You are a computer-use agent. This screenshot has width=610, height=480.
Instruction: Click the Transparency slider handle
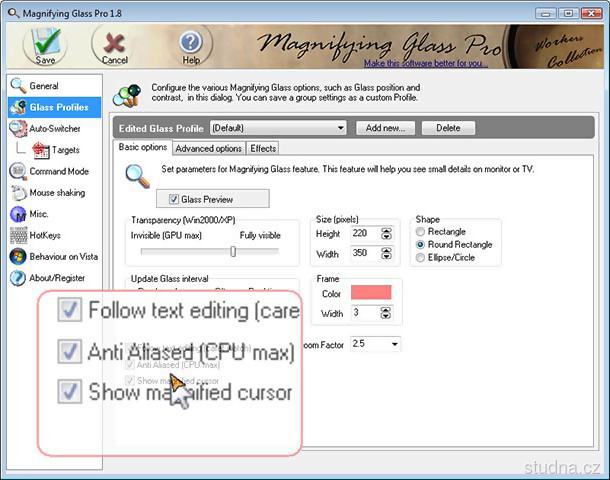point(233,251)
